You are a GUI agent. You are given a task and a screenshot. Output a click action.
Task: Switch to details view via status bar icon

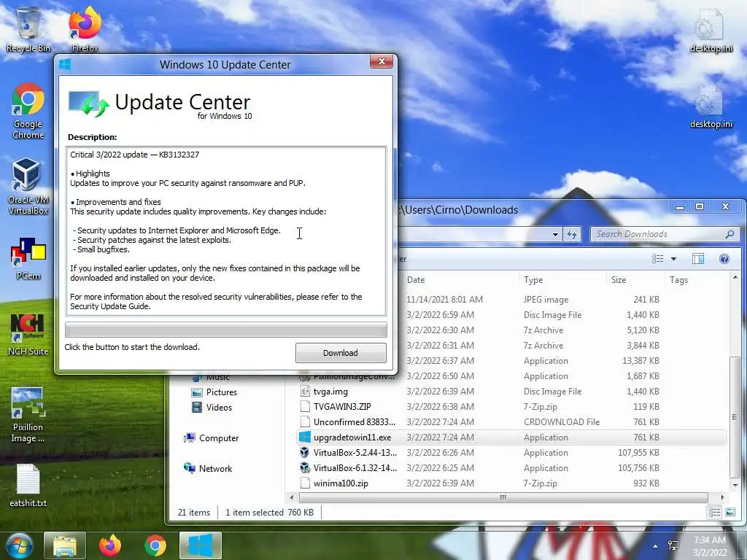tap(714, 513)
